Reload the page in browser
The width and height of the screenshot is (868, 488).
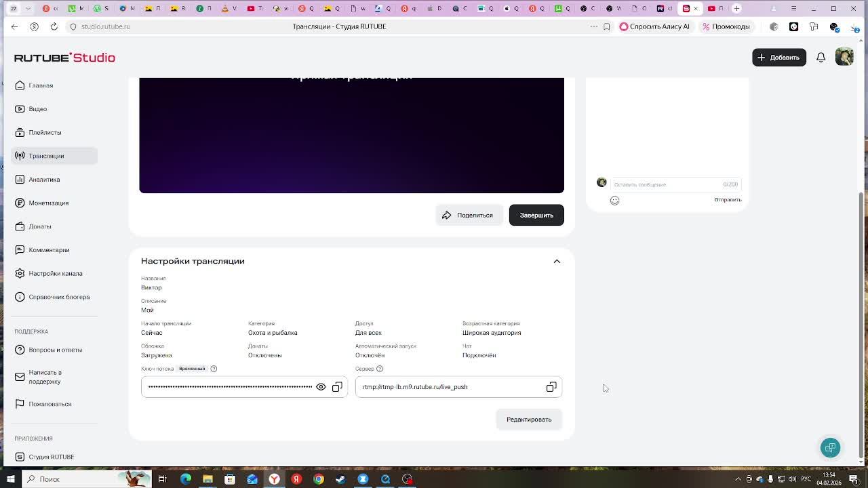tap(54, 26)
